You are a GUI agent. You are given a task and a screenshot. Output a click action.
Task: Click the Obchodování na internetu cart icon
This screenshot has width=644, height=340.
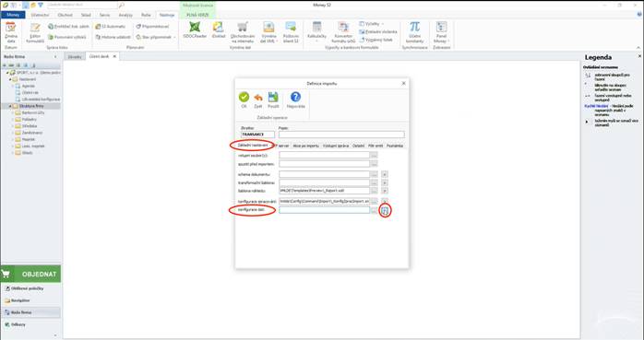pyautogui.click(x=243, y=28)
